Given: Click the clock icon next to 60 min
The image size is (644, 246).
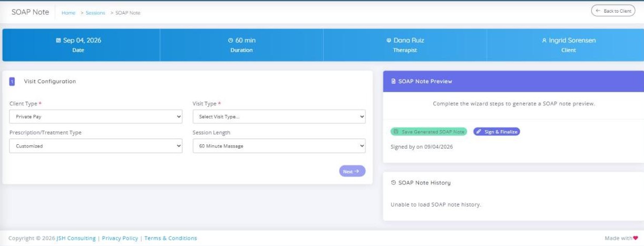Looking at the screenshot, I should [x=230, y=41].
